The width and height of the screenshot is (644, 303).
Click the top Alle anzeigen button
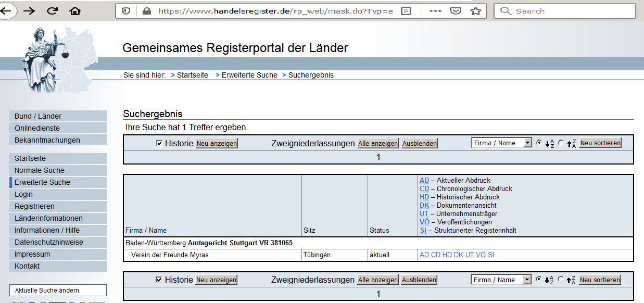tap(378, 143)
